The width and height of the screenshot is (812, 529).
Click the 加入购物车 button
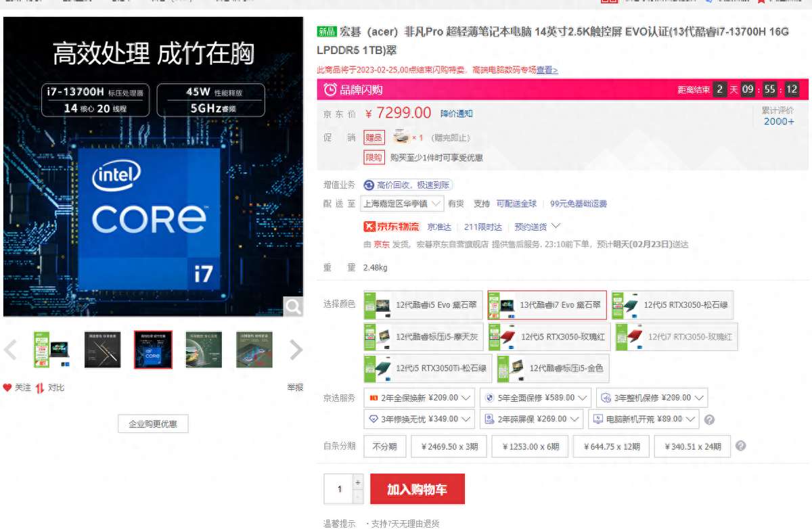coord(417,489)
